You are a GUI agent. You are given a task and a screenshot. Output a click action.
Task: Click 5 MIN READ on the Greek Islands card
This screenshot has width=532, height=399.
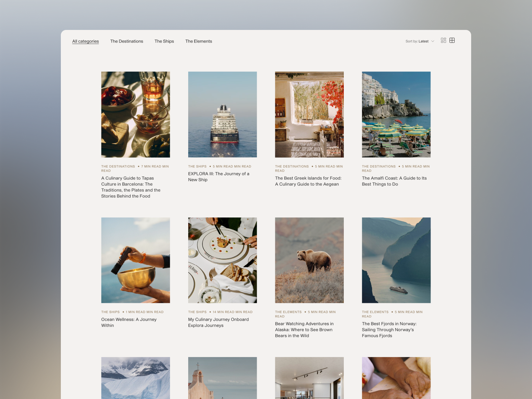pyautogui.click(x=325, y=167)
